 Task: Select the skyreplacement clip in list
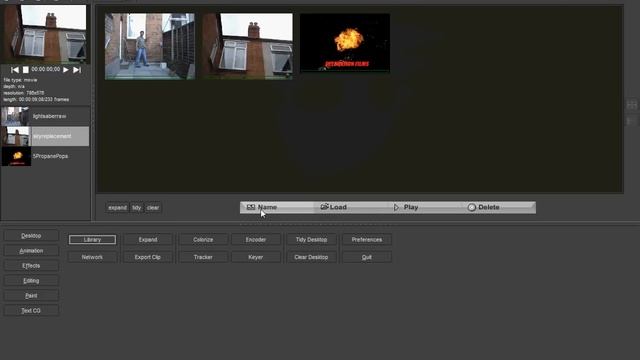[x=45, y=136]
